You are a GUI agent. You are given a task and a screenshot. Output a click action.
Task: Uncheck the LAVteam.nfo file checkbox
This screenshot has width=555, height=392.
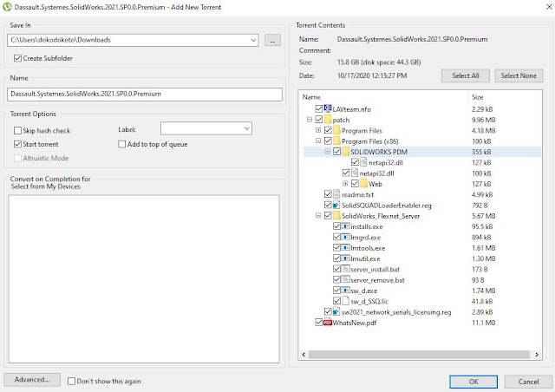(319, 108)
